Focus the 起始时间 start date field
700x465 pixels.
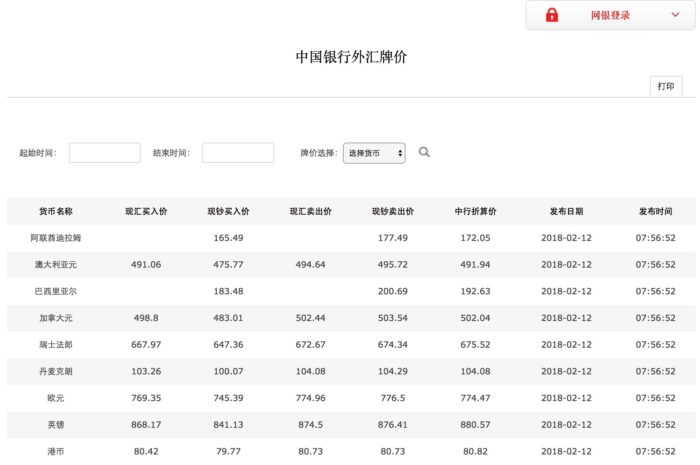click(105, 153)
